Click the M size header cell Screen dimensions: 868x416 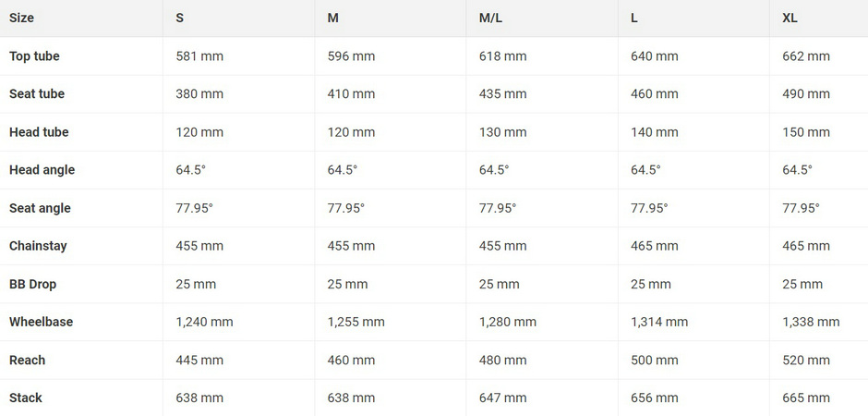(332, 18)
